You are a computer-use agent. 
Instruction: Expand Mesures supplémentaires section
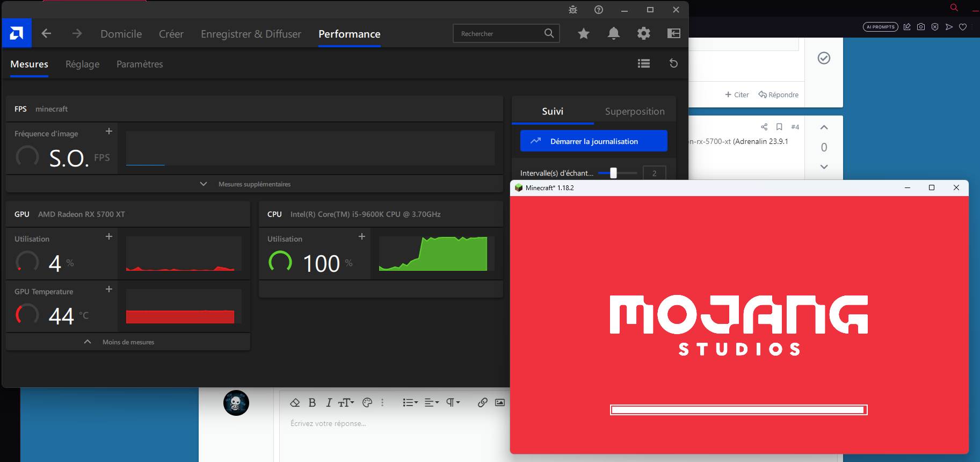(x=255, y=184)
